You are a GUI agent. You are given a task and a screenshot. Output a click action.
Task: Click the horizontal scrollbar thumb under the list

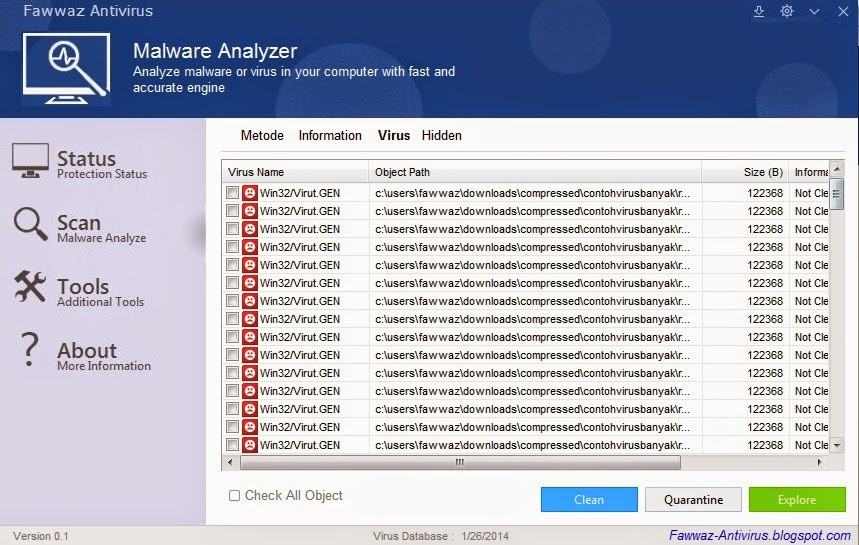pos(460,462)
